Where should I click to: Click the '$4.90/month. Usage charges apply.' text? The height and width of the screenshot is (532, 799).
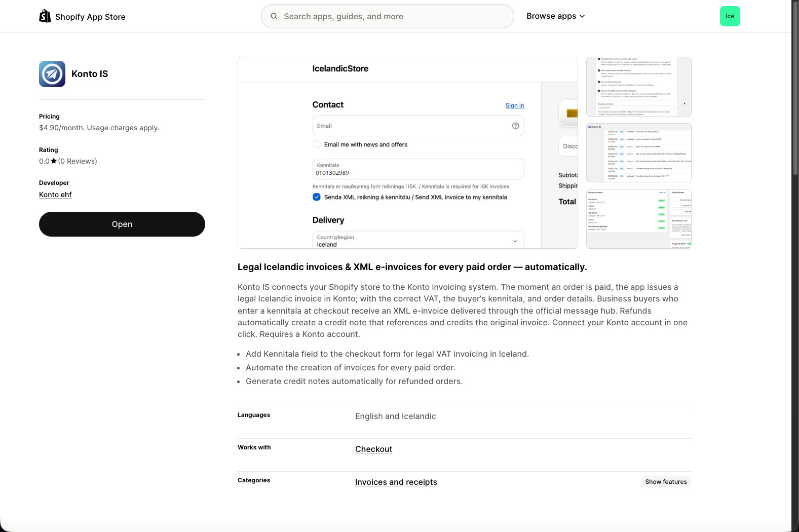99,128
